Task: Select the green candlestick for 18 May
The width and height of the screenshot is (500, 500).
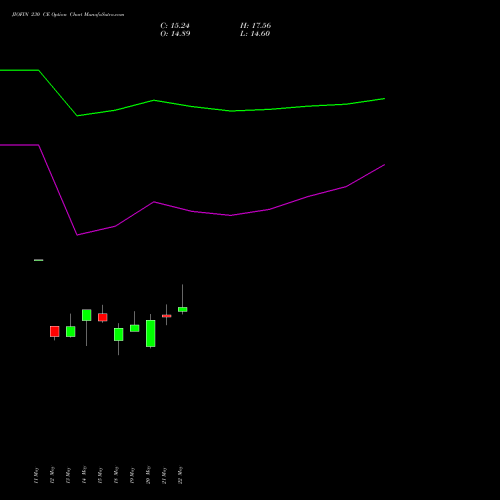Action: 119,334
